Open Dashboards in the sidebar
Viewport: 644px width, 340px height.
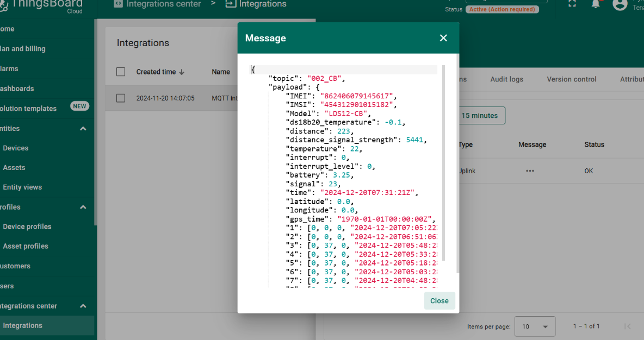[47, 89]
